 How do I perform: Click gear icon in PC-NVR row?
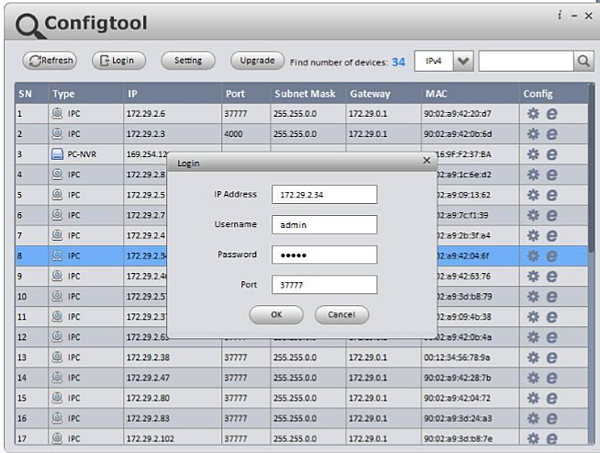point(533,154)
